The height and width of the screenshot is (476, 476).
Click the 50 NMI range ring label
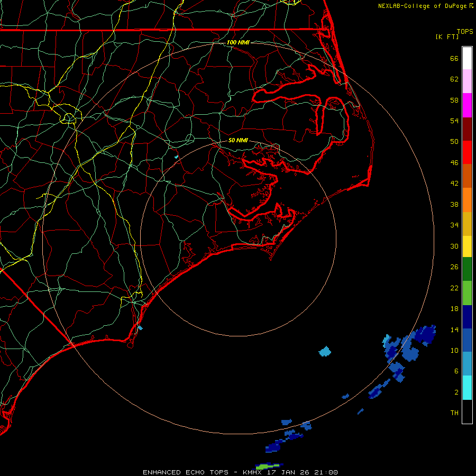coord(238,140)
